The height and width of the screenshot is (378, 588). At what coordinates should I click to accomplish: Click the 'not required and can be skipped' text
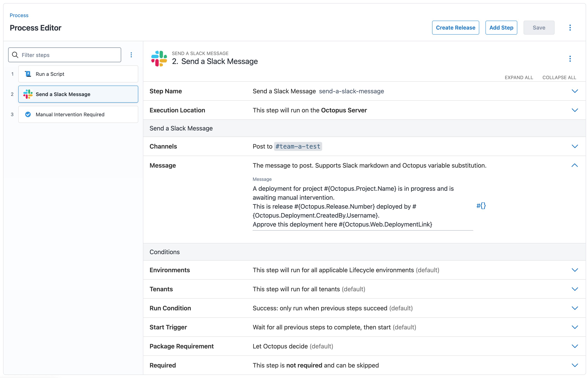[332, 365]
